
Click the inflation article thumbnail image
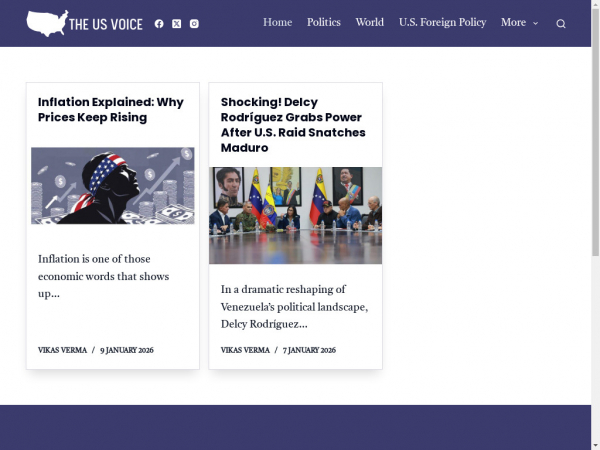click(112, 186)
